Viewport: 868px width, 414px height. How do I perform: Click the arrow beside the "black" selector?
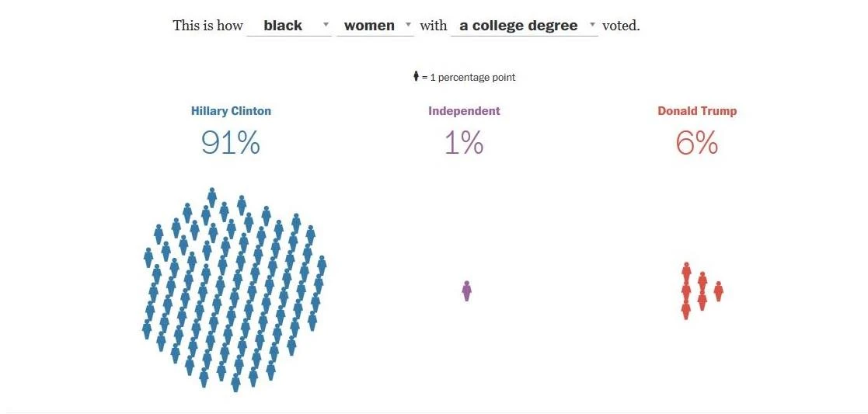[x=326, y=25]
